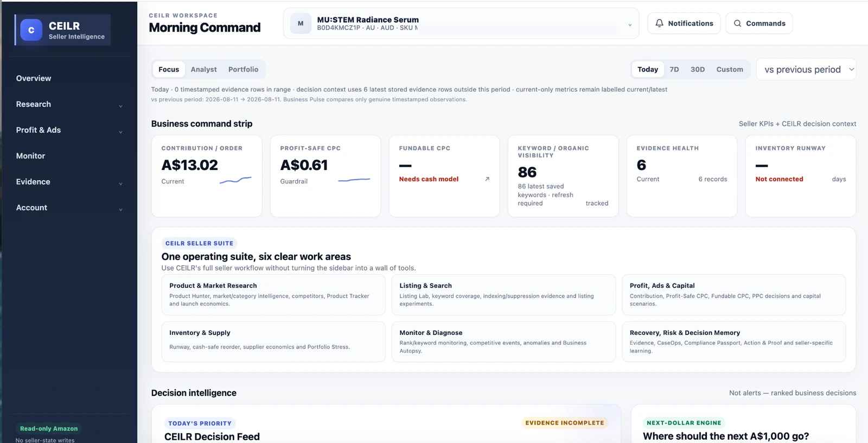Open the MU:STEM Radiance Serum product selector
The image size is (868, 443).
pos(461,23)
